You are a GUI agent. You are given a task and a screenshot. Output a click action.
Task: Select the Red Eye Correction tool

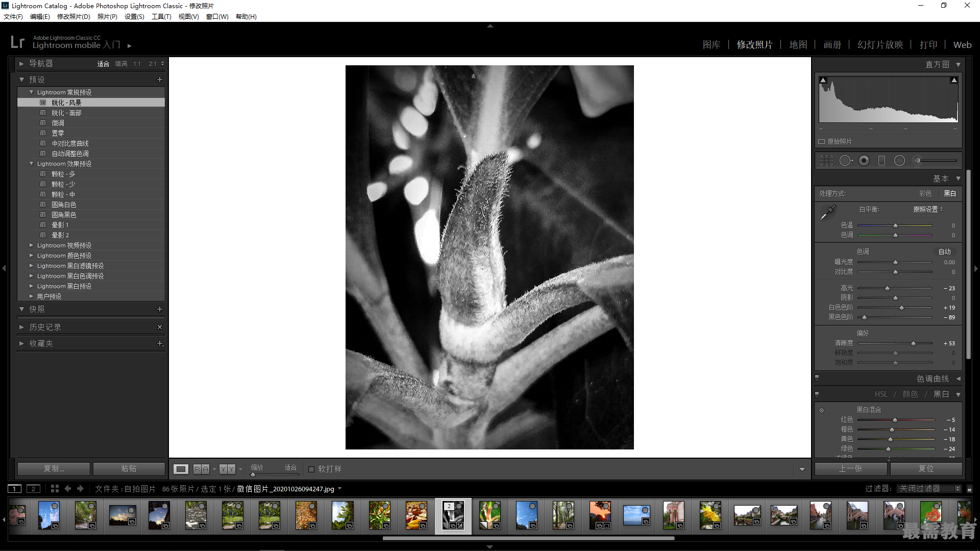coord(864,161)
